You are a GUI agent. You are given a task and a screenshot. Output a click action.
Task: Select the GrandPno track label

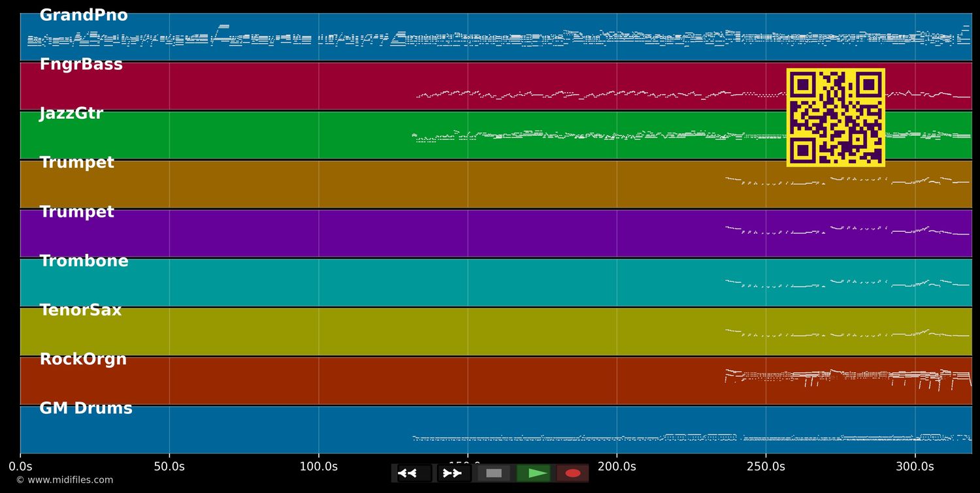84,16
